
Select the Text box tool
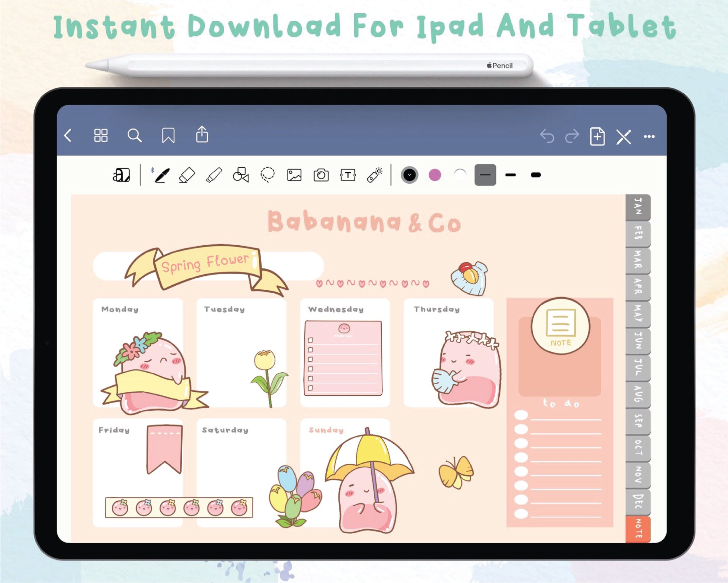click(348, 175)
